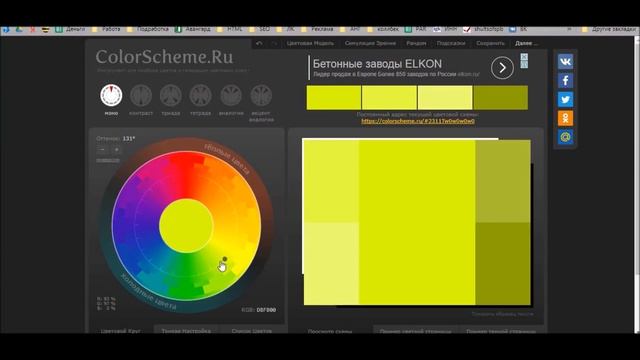Switch to Пример темной страницы tab
The image size is (640, 360).
(x=501, y=331)
